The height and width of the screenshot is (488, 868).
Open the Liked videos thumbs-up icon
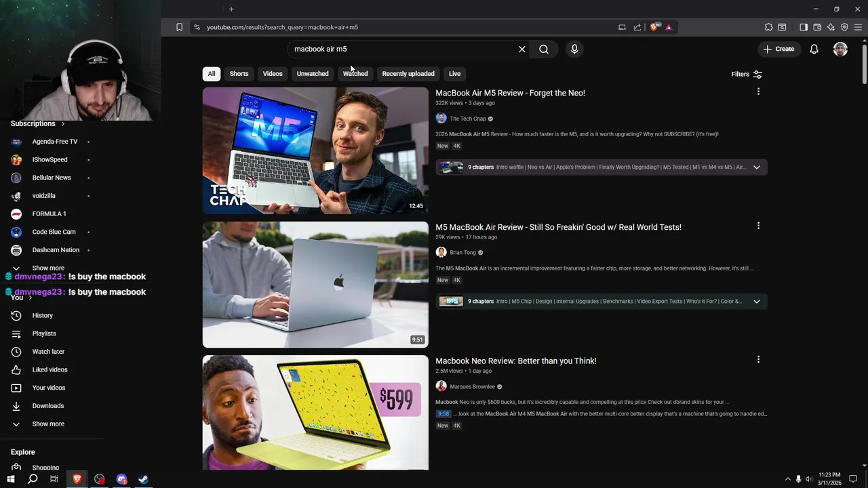point(16,369)
